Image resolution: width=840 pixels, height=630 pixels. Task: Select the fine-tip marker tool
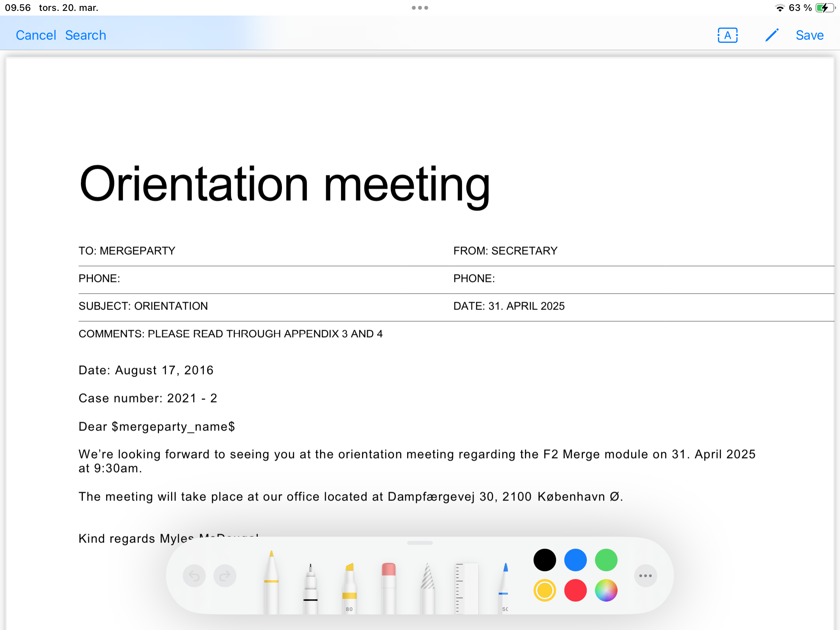point(310,588)
